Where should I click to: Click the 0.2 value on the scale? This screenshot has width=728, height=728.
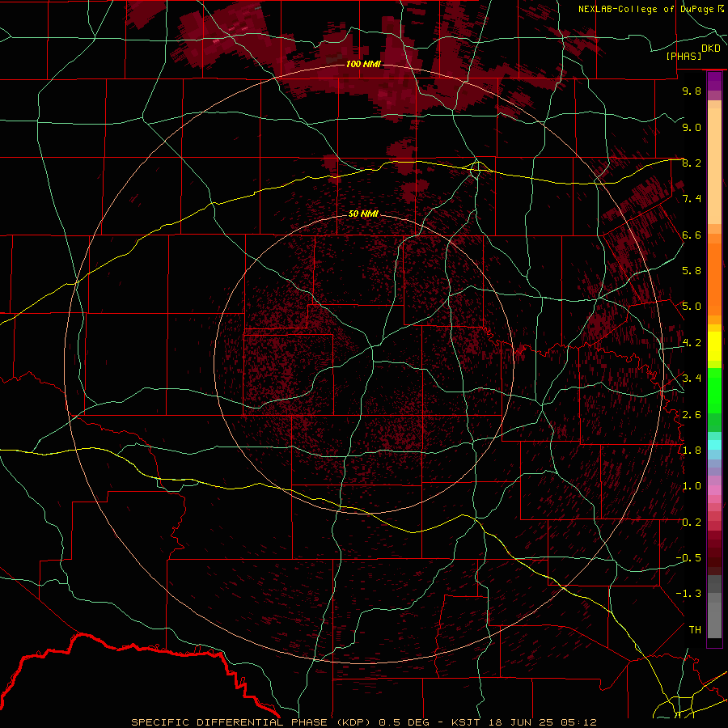692,523
